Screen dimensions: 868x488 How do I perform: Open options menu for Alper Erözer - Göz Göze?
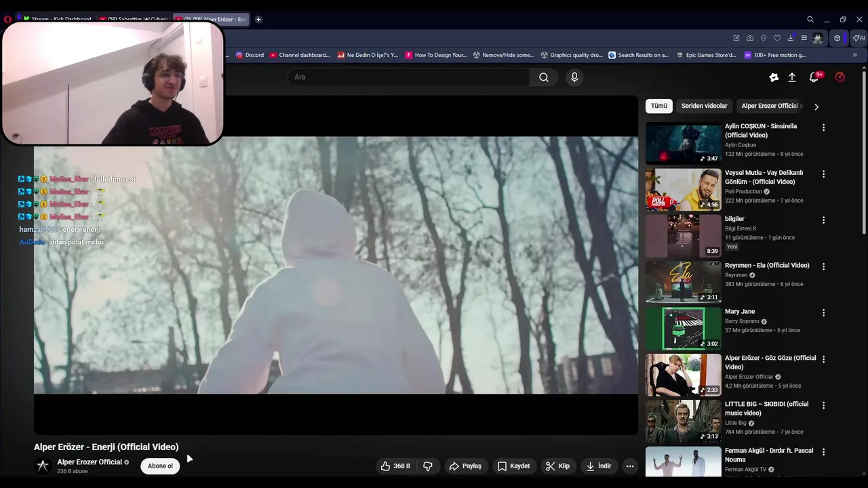click(x=823, y=359)
